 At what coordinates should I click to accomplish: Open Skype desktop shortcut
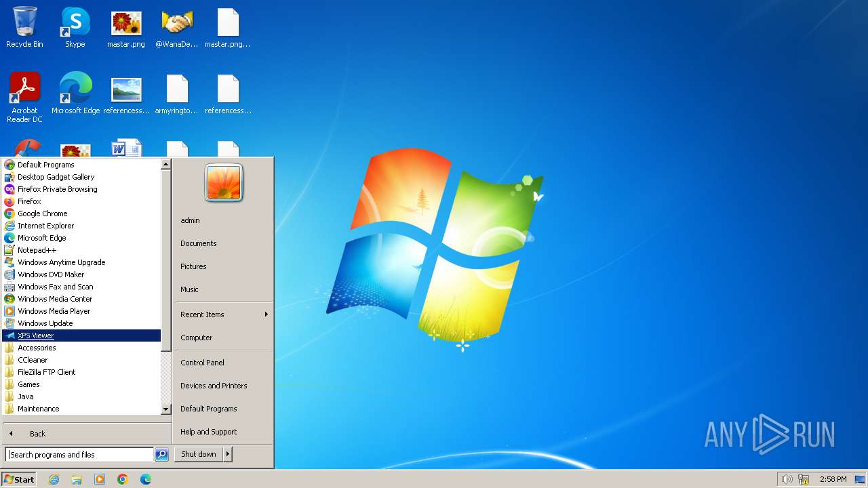(x=75, y=28)
